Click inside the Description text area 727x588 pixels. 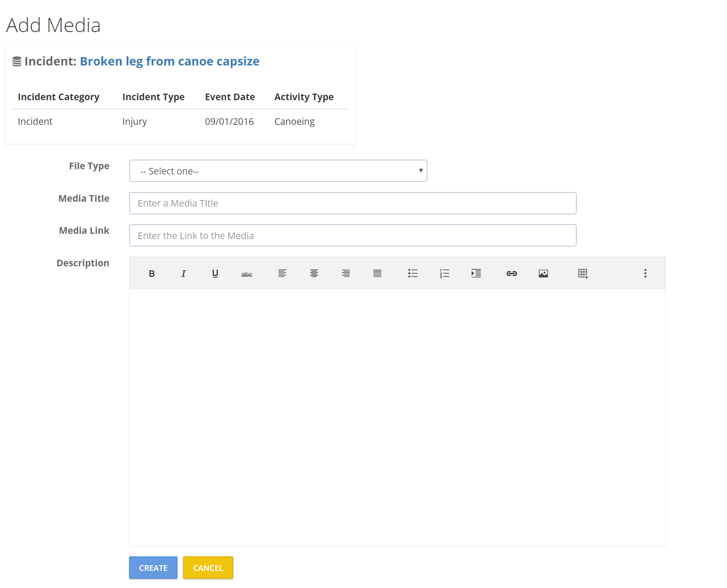(398, 417)
